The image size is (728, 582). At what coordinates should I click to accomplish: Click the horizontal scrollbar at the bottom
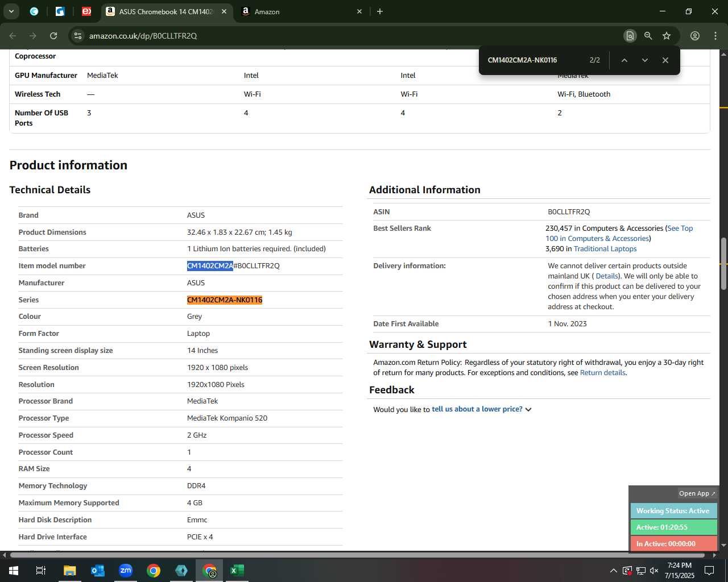[x=357, y=555]
